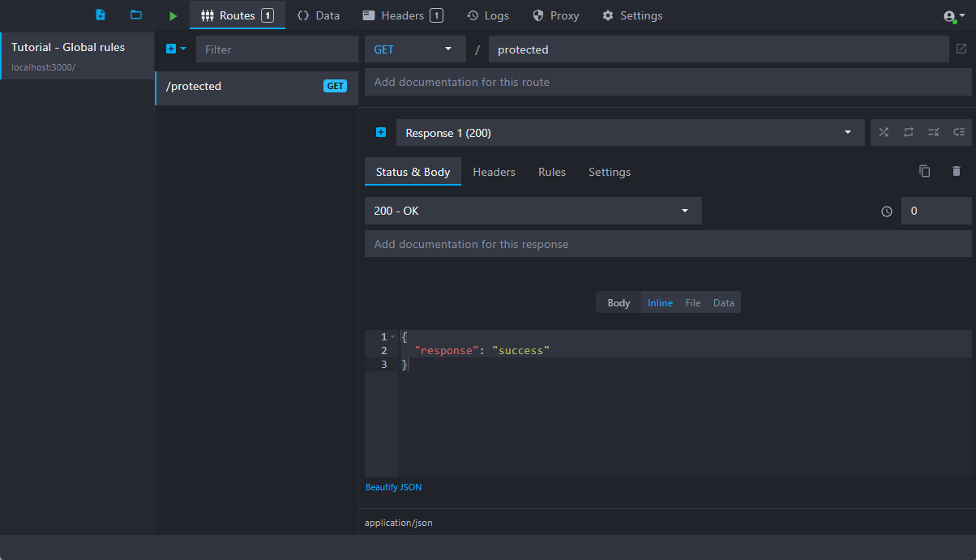
Task: Select the File body type
Action: (x=692, y=303)
